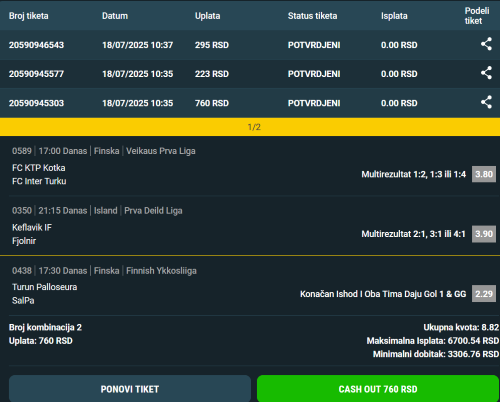Share ticket 20590945303 via share icon

tap(486, 102)
